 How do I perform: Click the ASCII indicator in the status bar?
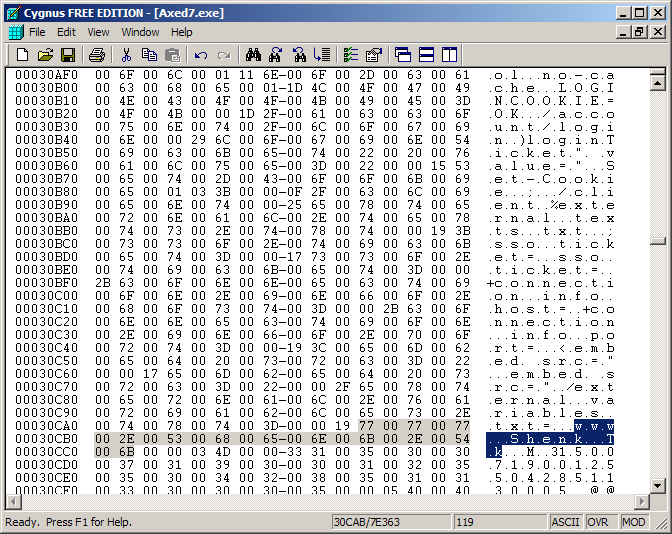pyautogui.click(x=566, y=522)
